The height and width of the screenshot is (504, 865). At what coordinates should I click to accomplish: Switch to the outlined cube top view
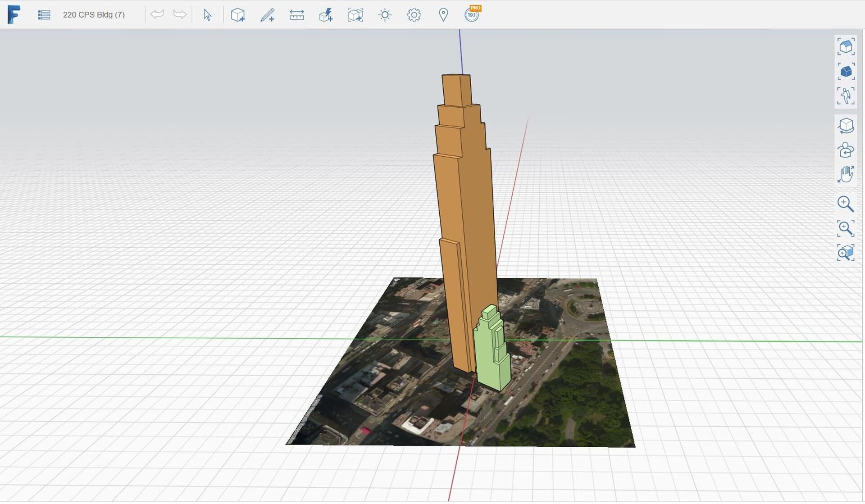[846, 47]
